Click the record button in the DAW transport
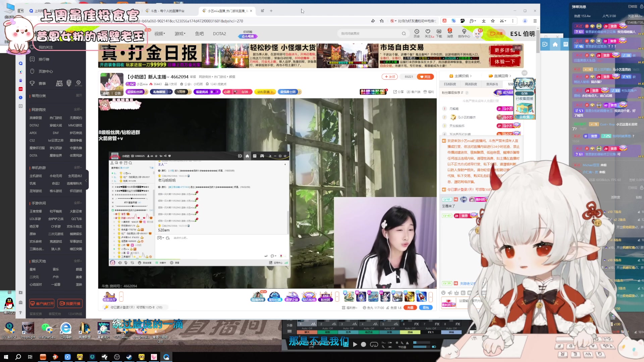Screen dimensions: 644x362 363,344
